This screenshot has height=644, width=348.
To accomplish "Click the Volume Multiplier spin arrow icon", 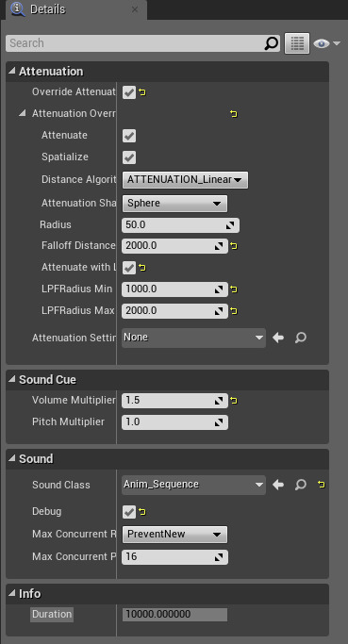I will point(219,401).
